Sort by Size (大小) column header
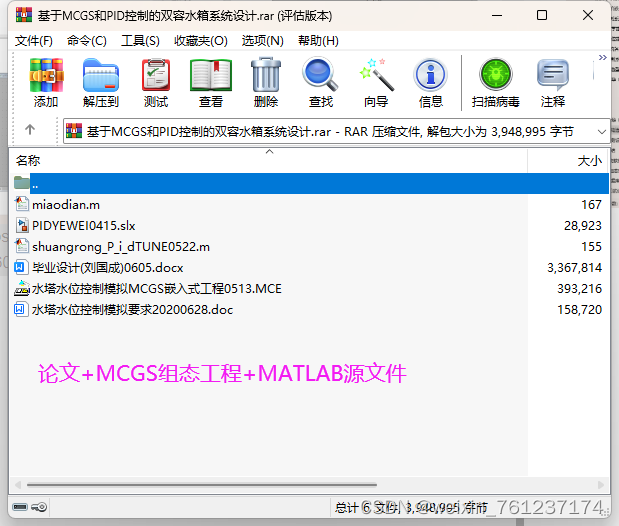The image size is (619, 526). 568,161
